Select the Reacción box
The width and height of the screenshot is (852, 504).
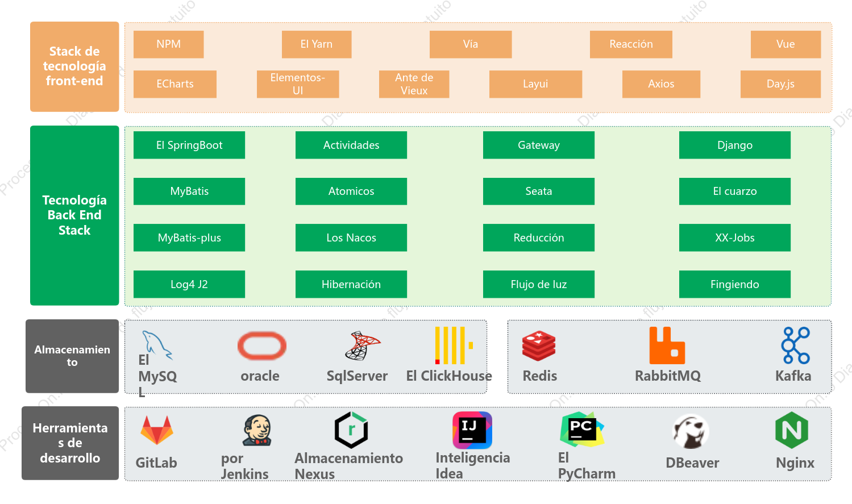pos(631,44)
